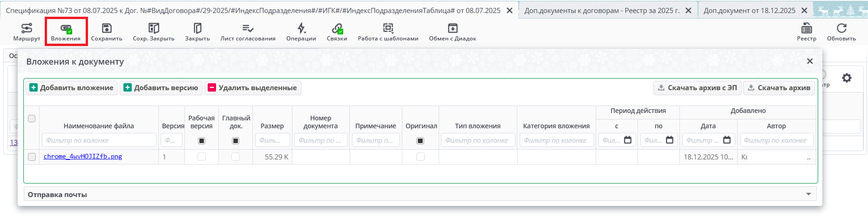868x218 pixels.
Task: Switch to Доп.документы к договорам tab
Action: 602,10
